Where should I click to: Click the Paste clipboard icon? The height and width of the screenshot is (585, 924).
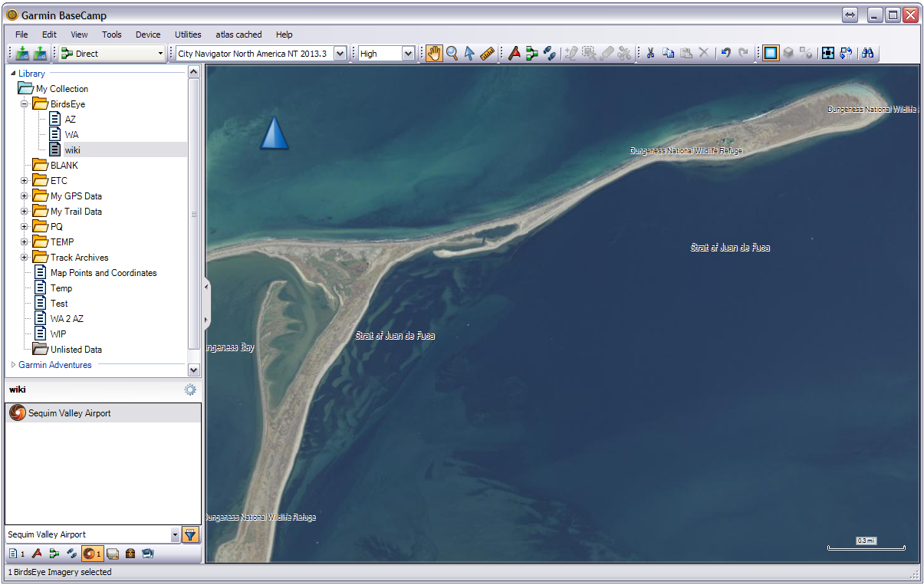point(686,54)
